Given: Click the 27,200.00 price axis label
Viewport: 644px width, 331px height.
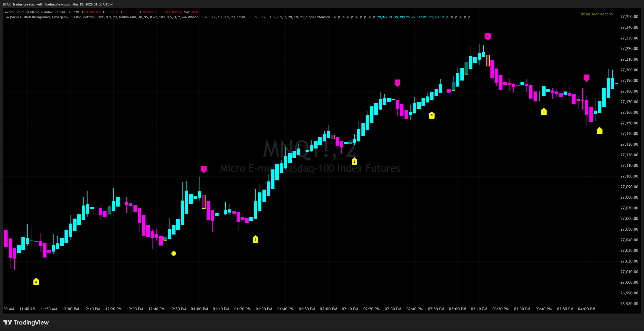Looking at the screenshot, I should point(629,70).
